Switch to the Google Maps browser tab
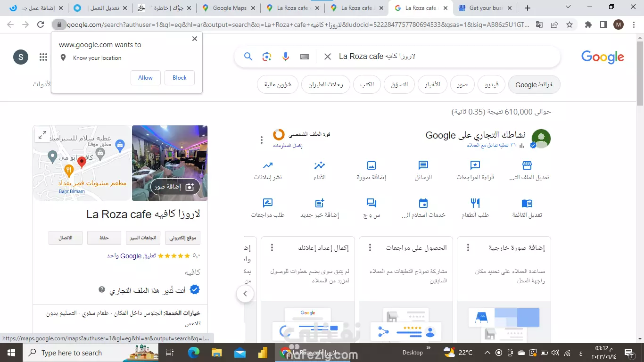The height and width of the screenshot is (362, 644). 229,8
